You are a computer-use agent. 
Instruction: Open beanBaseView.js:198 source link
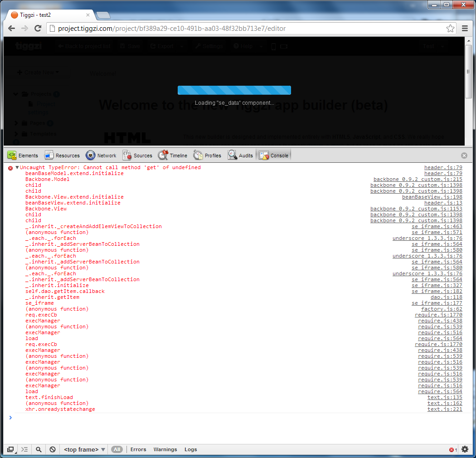click(x=432, y=197)
